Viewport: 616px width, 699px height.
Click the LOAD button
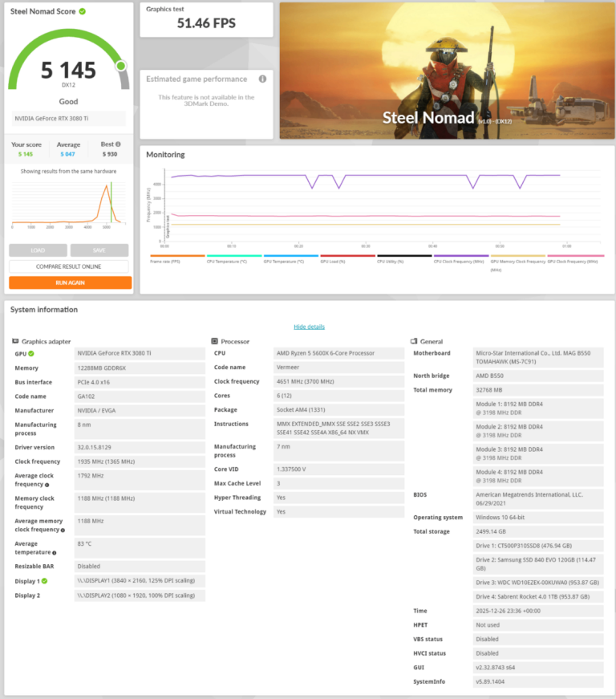point(38,250)
